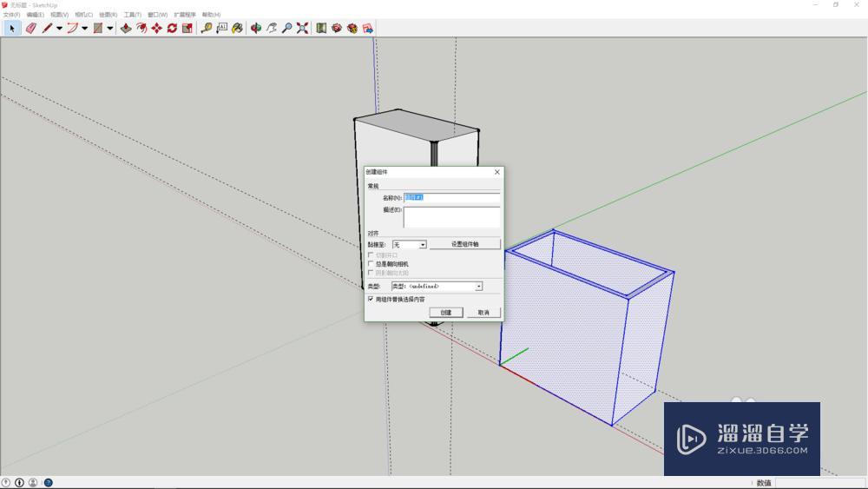Click the Zoom Extents tool

point(302,29)
